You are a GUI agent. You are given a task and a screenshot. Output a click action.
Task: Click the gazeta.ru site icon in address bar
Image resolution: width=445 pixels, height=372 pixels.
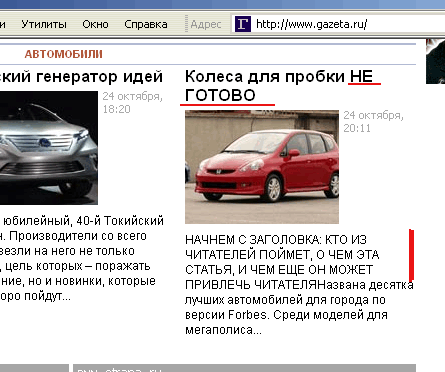pos(243,24)
